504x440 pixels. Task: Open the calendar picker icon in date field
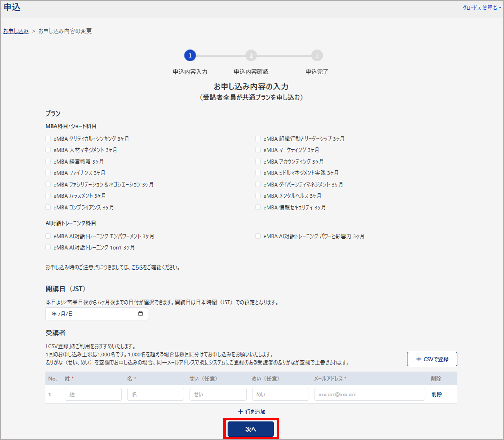[140, 313]
